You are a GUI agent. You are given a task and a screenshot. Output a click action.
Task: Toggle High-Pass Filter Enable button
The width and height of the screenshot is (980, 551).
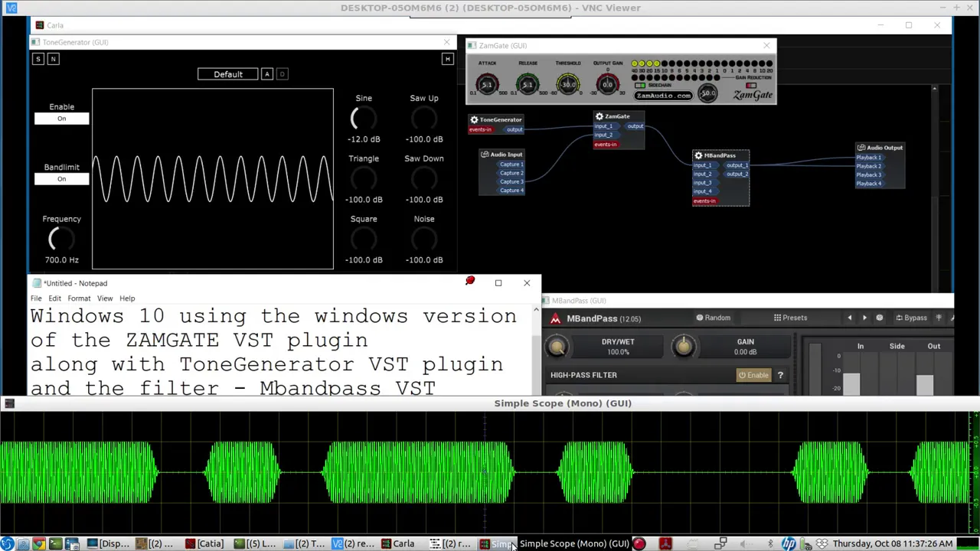[753, 375]
